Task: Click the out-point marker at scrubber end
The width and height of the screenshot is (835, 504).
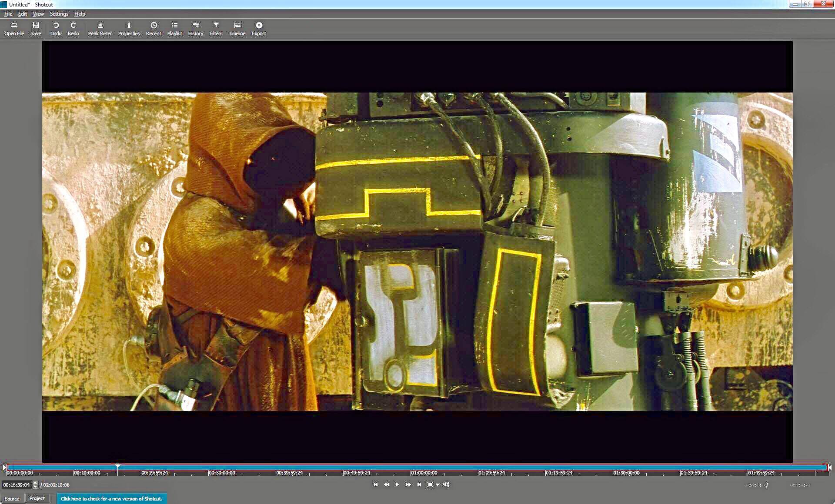Action: point(830,468)
